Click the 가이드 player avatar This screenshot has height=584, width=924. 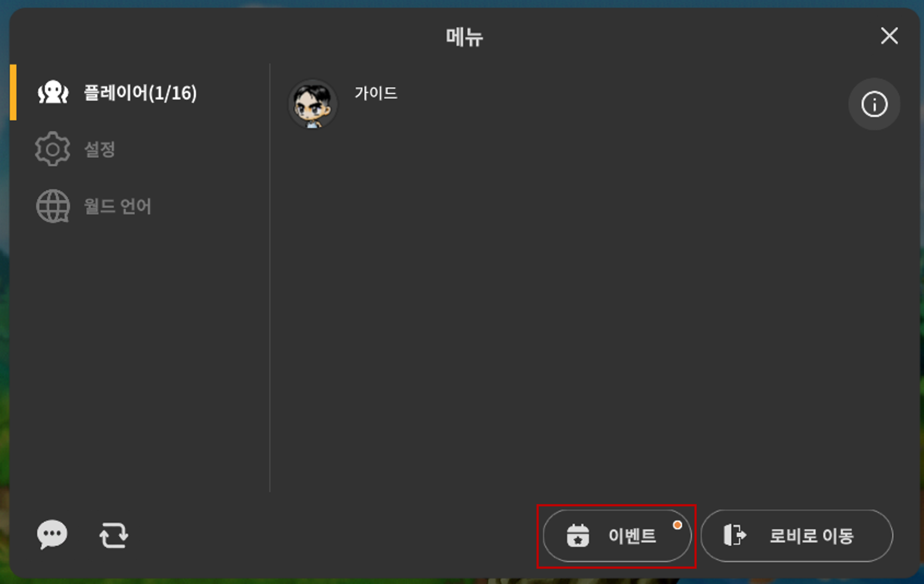point(313,104)
